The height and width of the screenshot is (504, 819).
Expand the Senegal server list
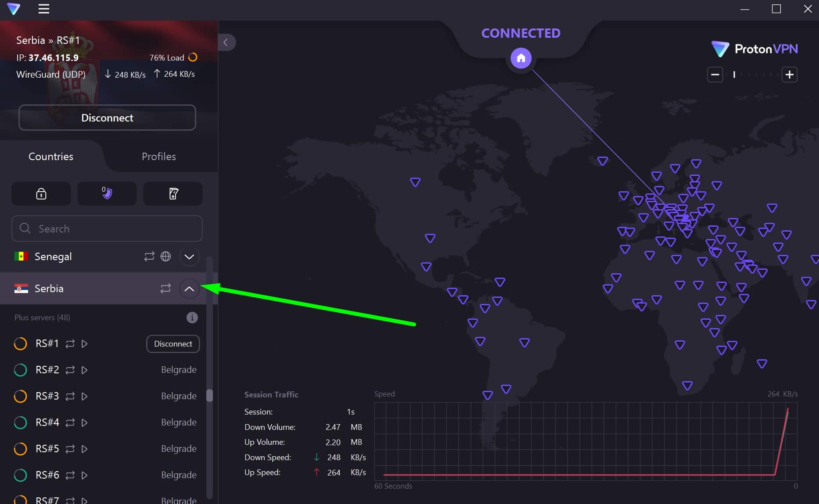189,257
